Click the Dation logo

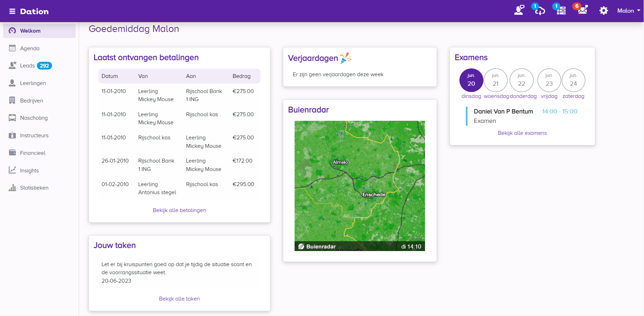coord(34,11)
